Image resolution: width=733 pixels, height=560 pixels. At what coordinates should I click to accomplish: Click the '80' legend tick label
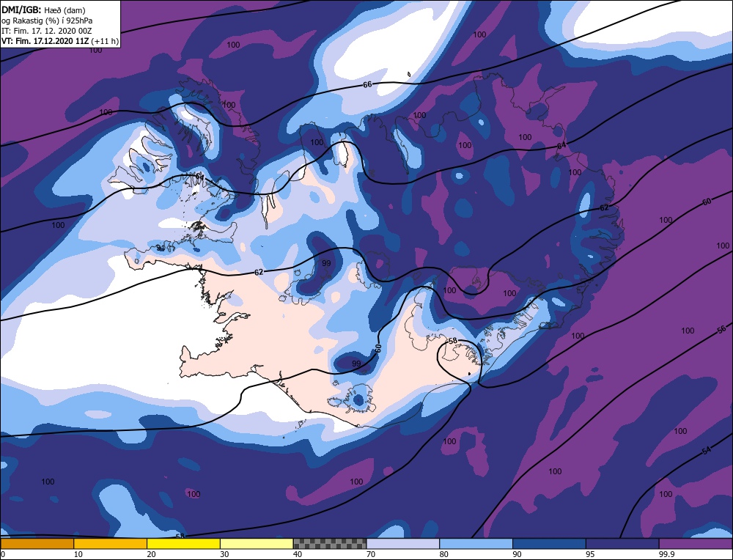pyautogui.click(x=443, y=554)
